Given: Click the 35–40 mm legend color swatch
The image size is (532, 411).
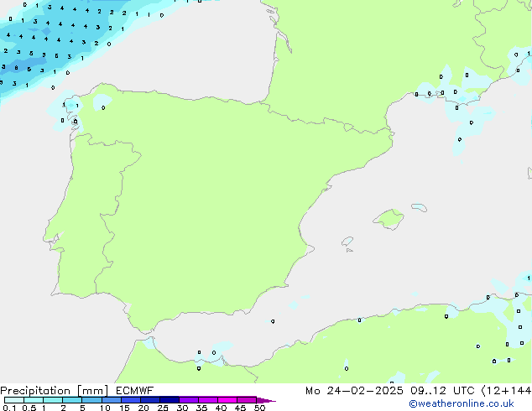Looking at the screenshot, I should coord(208,400).
